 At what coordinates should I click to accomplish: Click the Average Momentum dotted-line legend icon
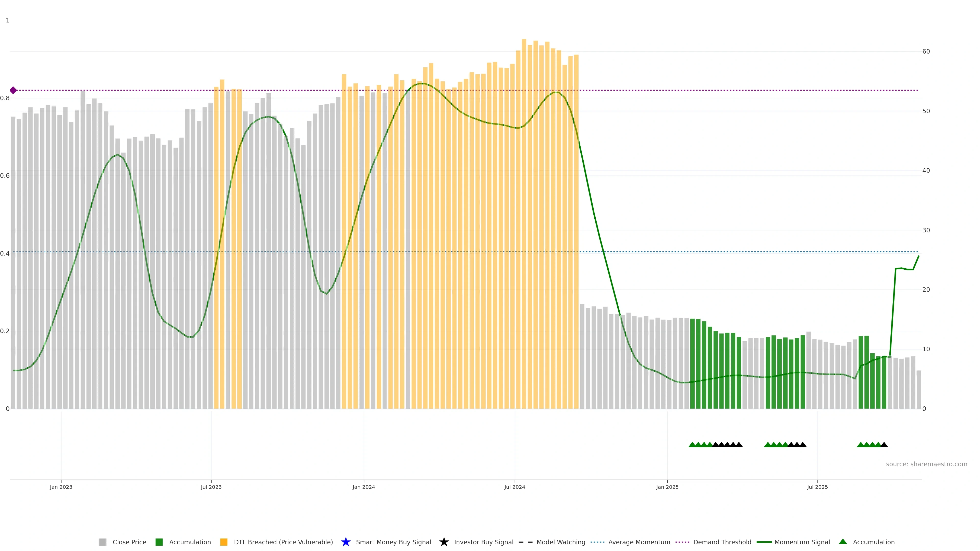point(597,542)
